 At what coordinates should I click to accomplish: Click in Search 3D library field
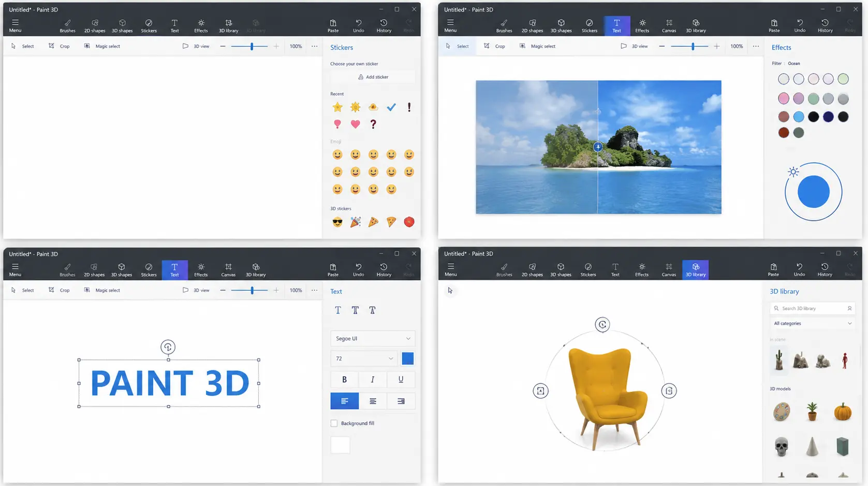pos(813,308)
